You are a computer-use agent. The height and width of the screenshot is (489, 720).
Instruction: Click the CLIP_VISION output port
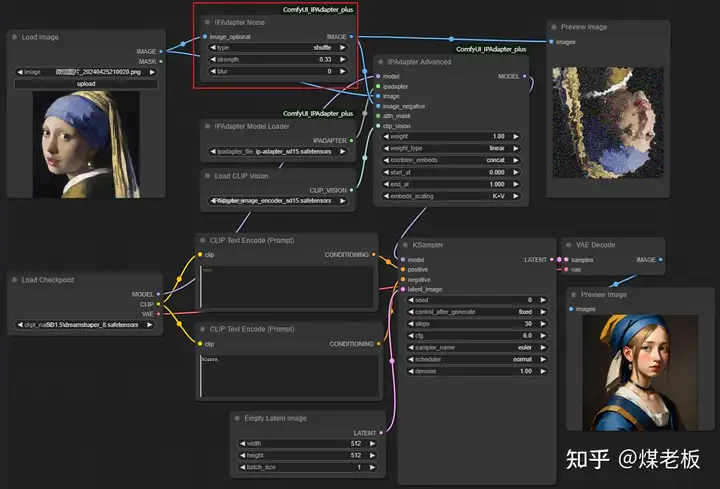coord(351,190)
